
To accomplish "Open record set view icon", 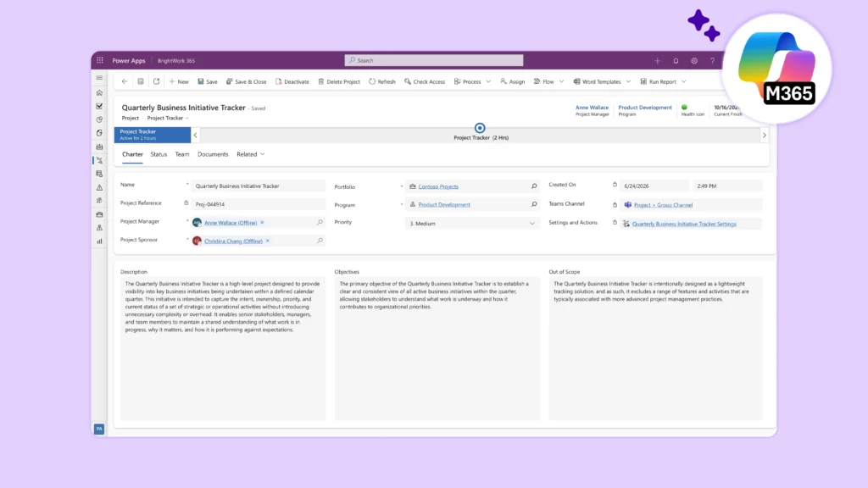I will (x=141, y=81).
